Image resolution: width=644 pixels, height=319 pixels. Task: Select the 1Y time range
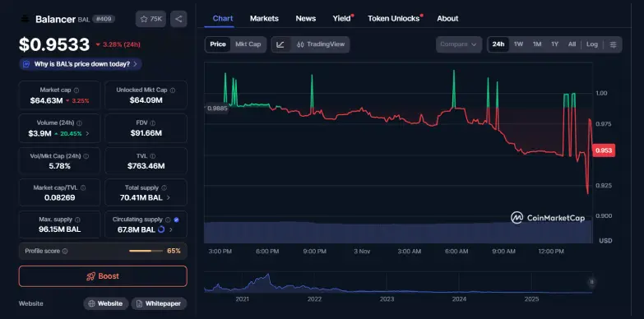pos(554,44)
